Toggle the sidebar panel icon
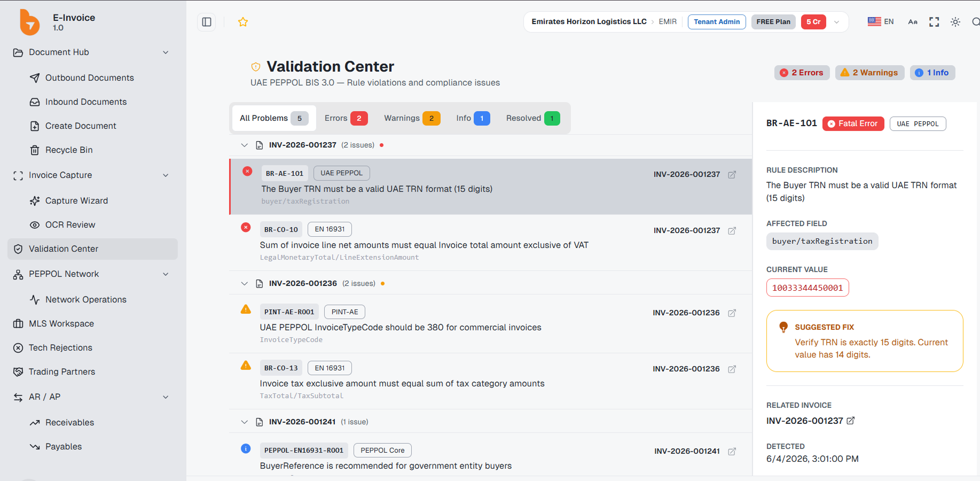Image resolution: width=980 pixels, height=481 pixels. pos(207,22)
